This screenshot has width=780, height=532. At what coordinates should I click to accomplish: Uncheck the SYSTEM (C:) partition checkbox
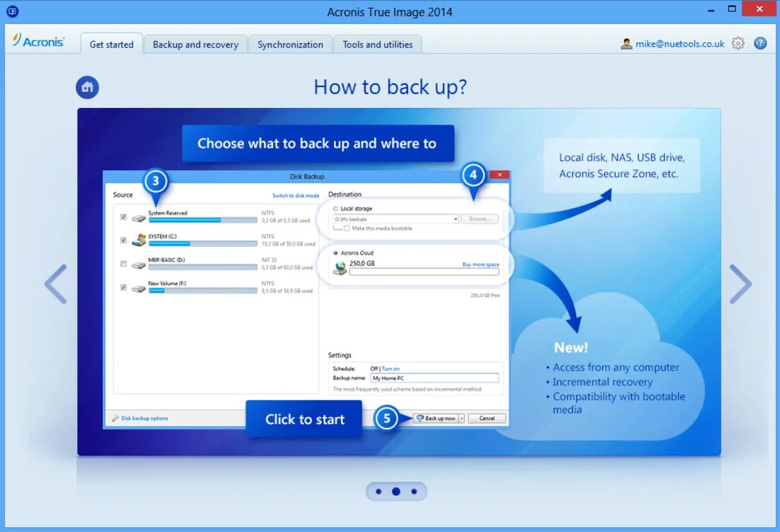click(123, 240)
